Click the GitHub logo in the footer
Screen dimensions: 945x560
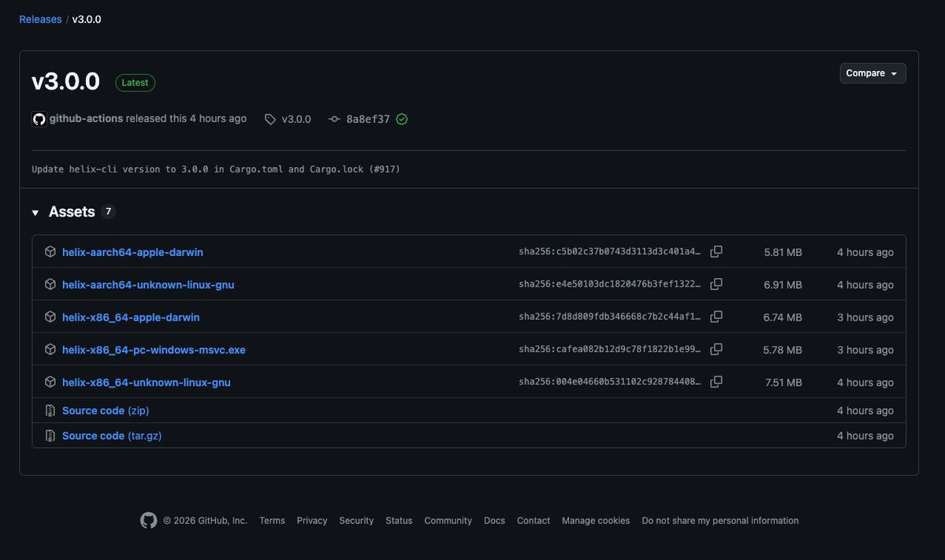(x=148, y=521)
